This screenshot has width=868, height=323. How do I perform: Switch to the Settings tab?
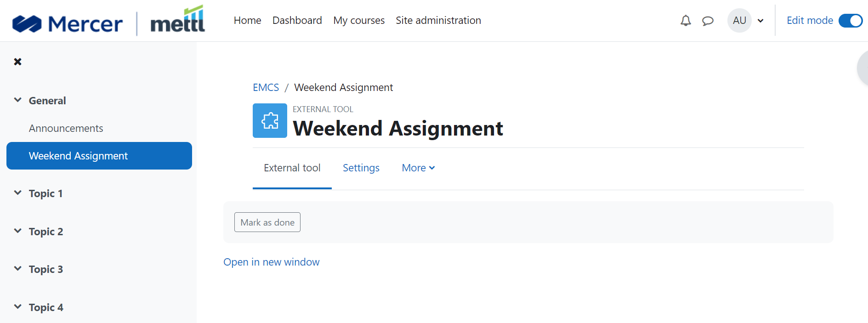tap(361, 168)
